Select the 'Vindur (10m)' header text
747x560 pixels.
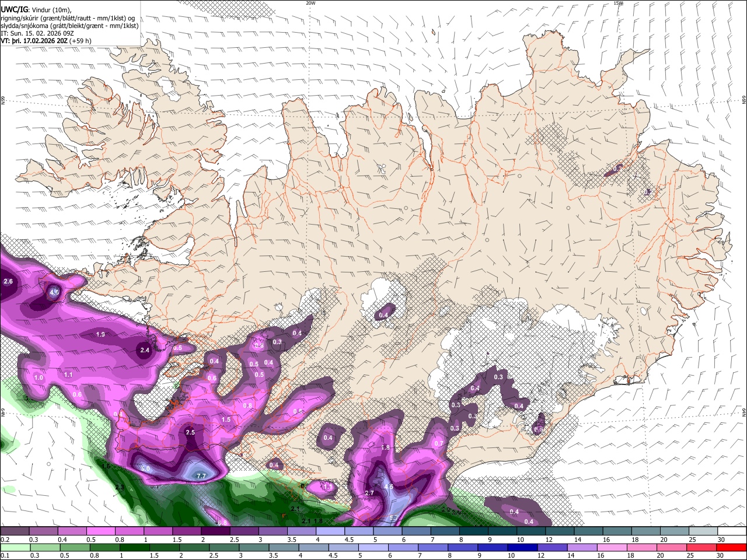pos(51,10)
